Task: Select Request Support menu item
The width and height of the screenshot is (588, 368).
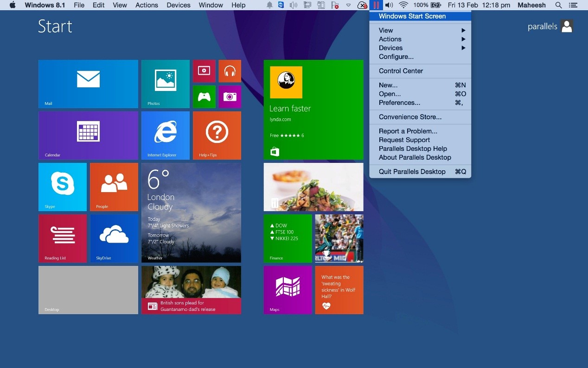Action: tap(420, 140)
